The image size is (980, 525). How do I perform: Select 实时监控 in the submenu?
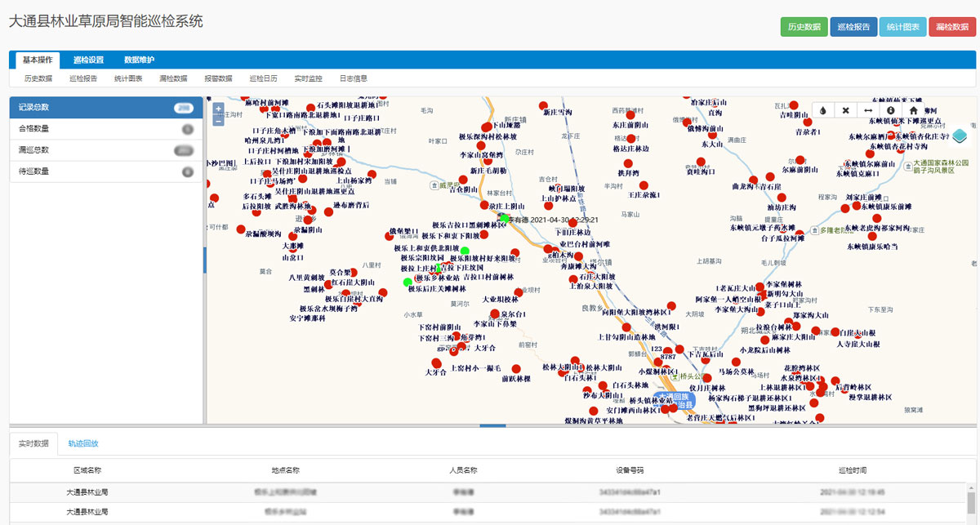[x=308, y=78]
